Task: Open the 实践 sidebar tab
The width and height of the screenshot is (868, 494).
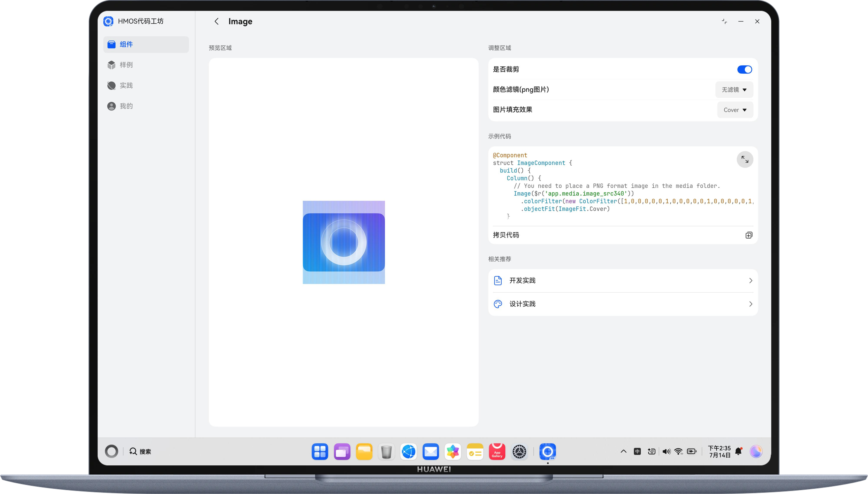Action: (146, 86)
